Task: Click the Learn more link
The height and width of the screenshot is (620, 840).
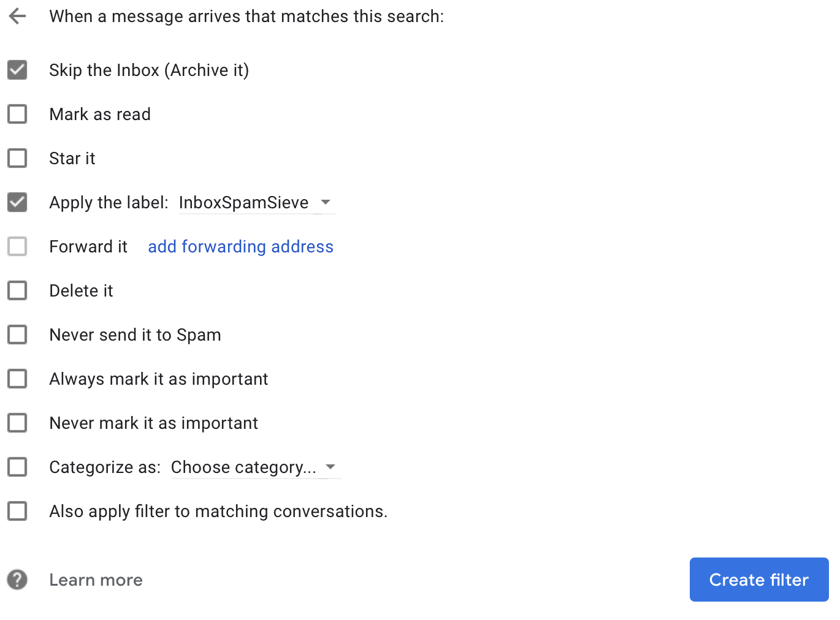Action: [x=96, y=580]
